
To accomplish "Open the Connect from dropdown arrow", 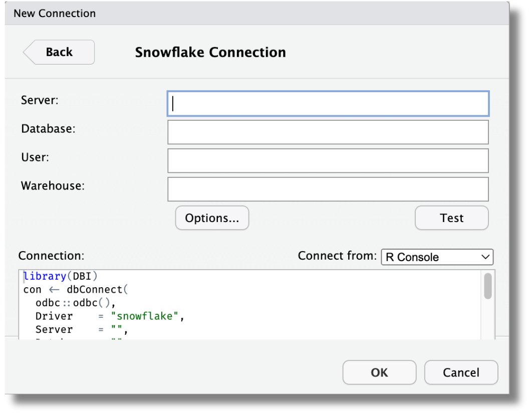I will (x=484, y=257).
